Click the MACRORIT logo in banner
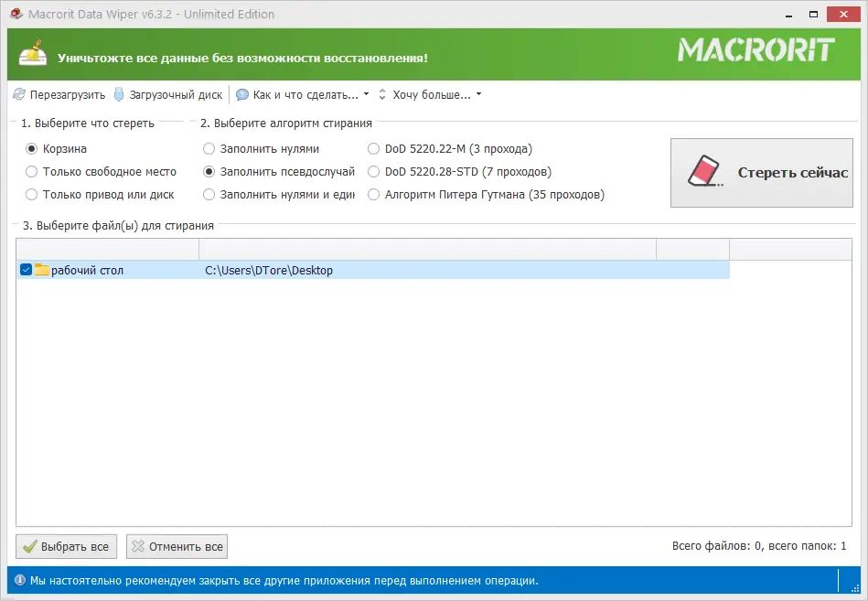Screen dimensions: 868x601 (756, 49)
